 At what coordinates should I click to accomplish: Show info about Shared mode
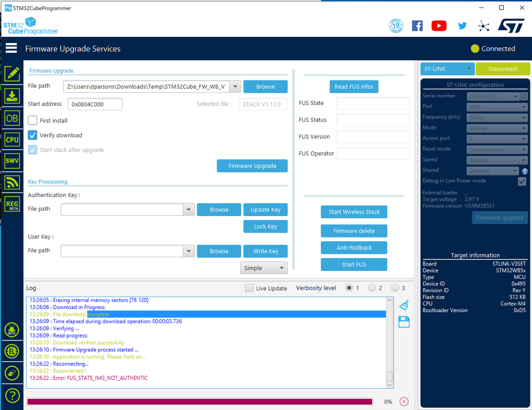click(x=525, y=171)
